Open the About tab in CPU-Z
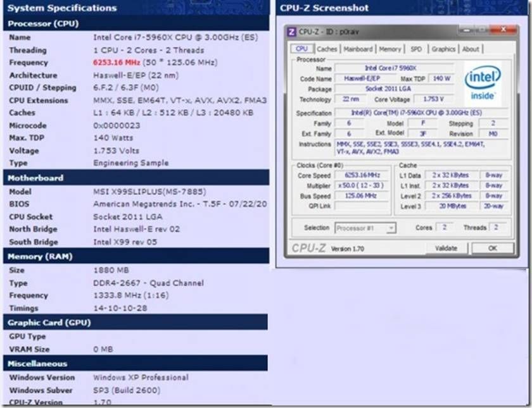Screen dimensions: 532x408 click(x=469, y=48)
